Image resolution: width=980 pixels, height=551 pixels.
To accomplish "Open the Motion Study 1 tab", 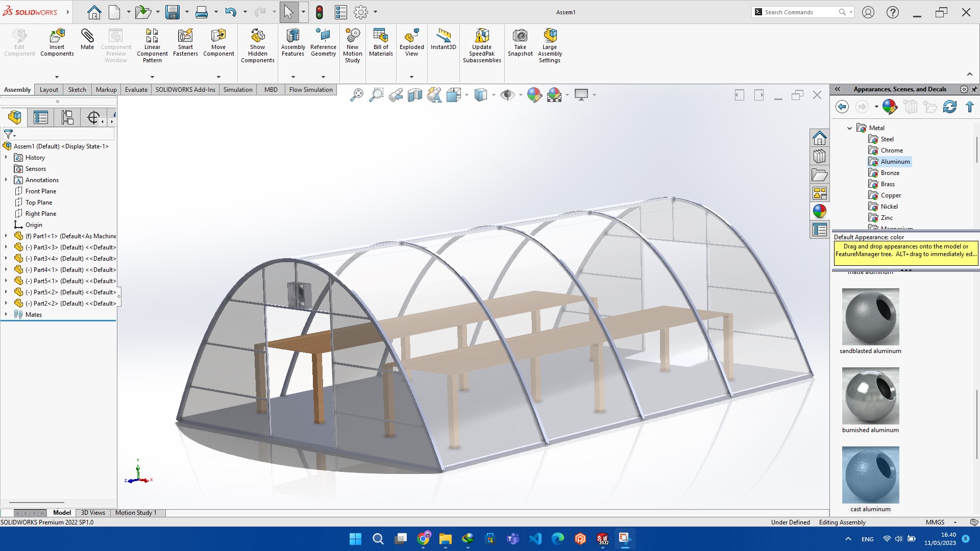I will [x=136, y=513].
